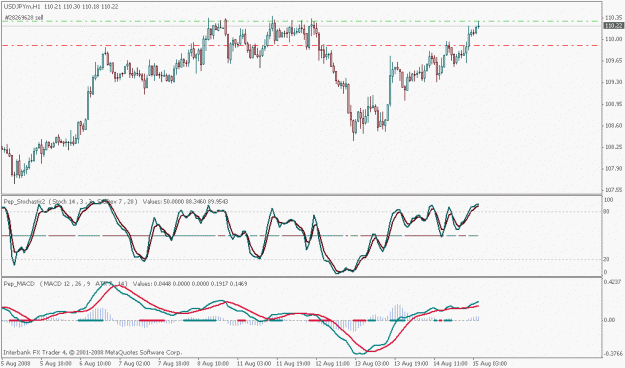
Task: Click the 109.65 price axis label
Action: 613,61
